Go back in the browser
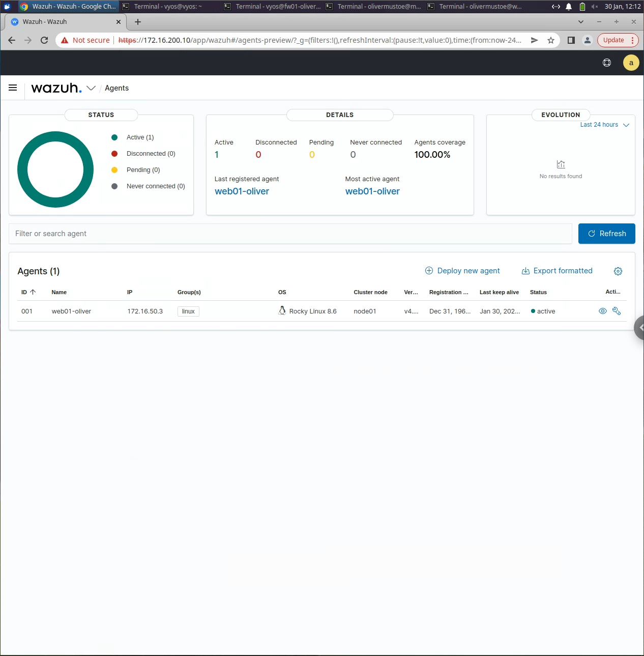The height and width of the screenshot is (656, 644). click(12, 40)
